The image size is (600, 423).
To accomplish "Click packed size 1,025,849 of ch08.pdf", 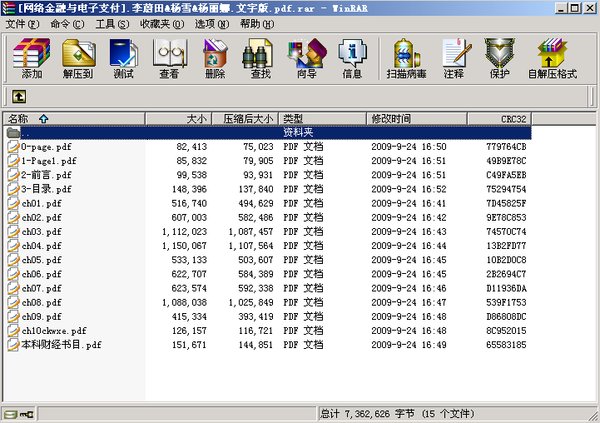I will (x=251, y=302).
